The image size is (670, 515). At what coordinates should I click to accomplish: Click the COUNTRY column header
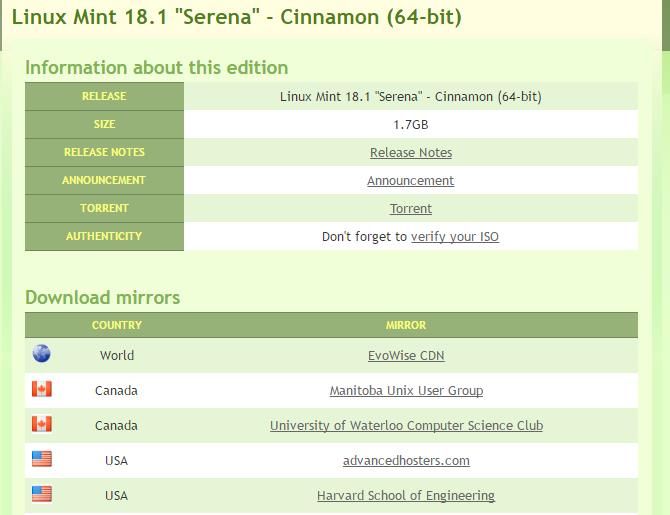(117, 325)
